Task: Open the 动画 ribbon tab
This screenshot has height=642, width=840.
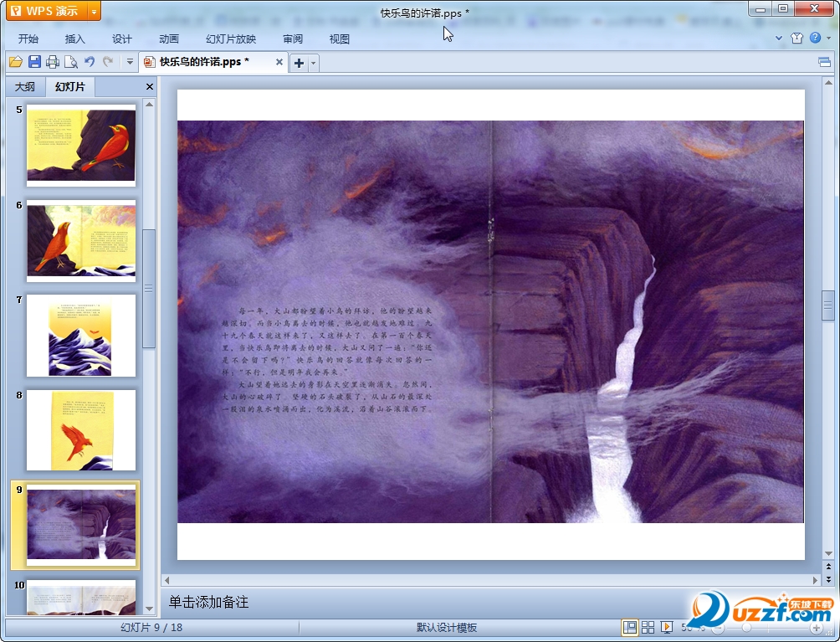Action: (169, 39)
